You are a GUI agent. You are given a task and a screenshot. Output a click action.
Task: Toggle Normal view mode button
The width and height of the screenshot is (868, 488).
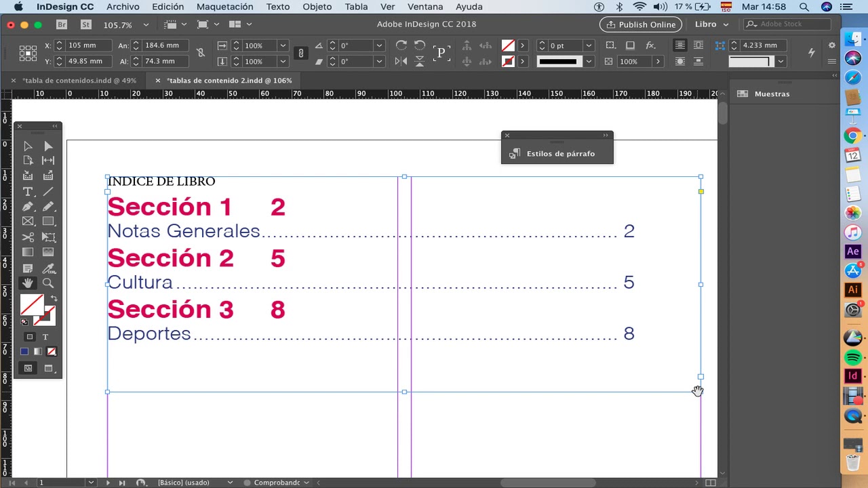coord(28,368)
